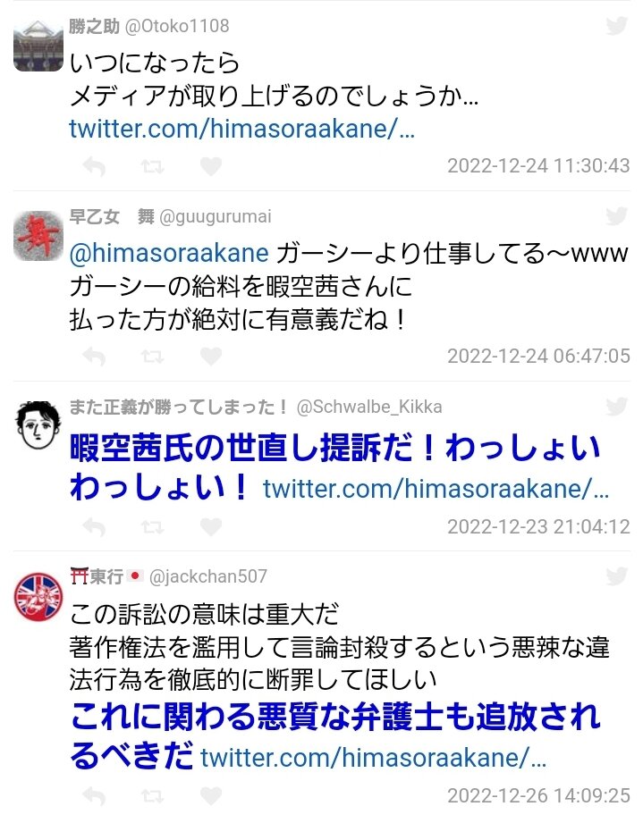View 勝之助's profile avatar

[x=38, y=46]
